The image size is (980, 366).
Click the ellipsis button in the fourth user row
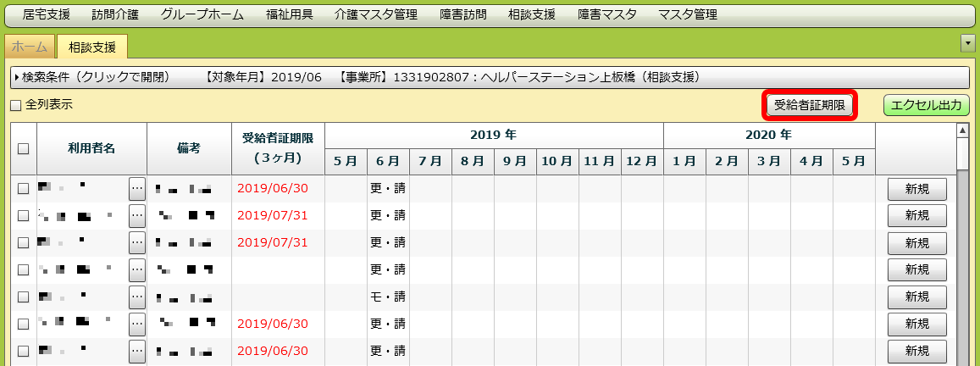(137, 270)
